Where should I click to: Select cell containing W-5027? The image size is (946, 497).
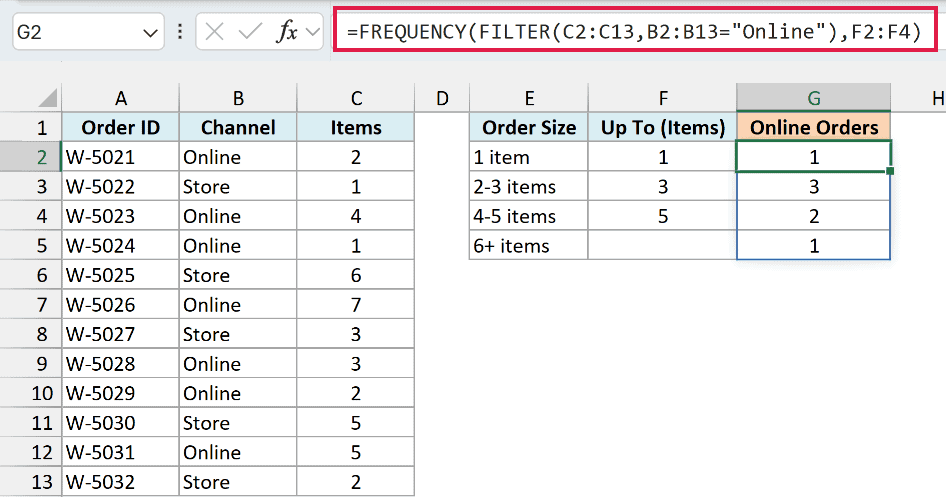(x=121, y=334)
